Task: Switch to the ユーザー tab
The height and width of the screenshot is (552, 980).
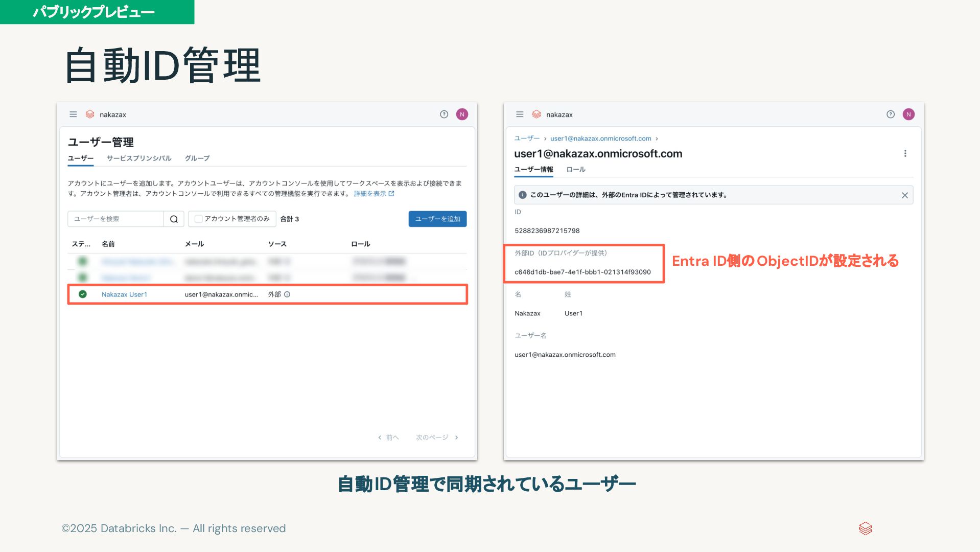Action: point(80,158)
